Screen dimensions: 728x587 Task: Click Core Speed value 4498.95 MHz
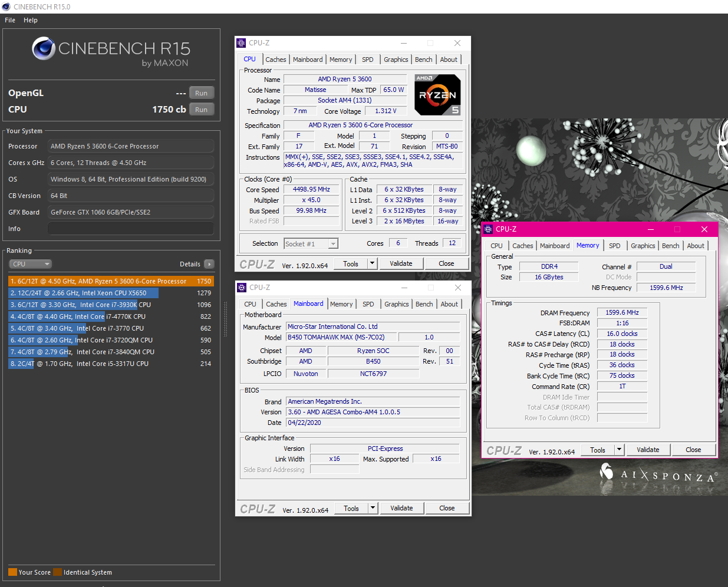312,189
